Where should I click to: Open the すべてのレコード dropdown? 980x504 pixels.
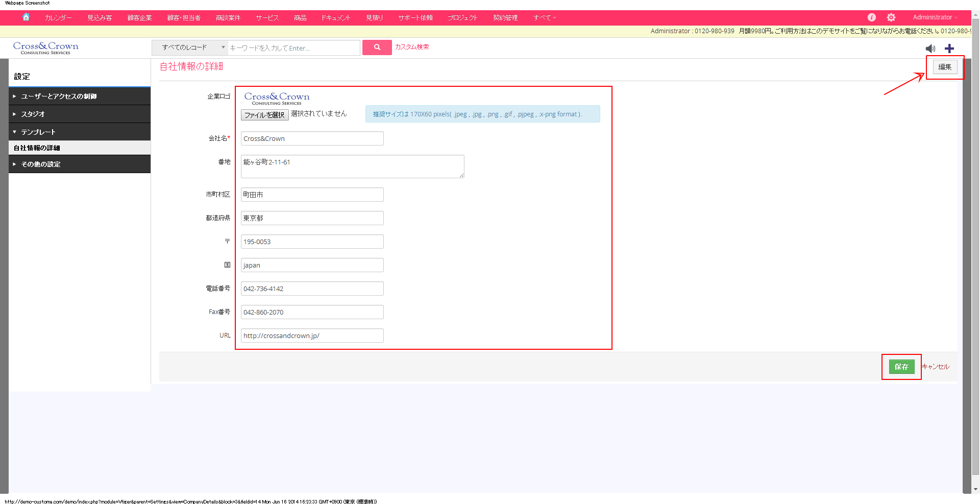[190, 47]
